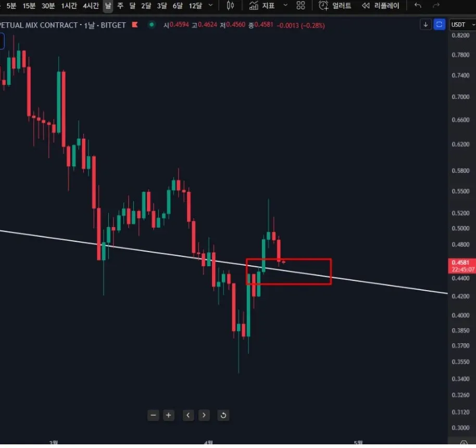Expand the dropdown arrow beside 지표
The width and height of the screenshot is (476, 448).
pyautogui.click(x=285, y=6)
